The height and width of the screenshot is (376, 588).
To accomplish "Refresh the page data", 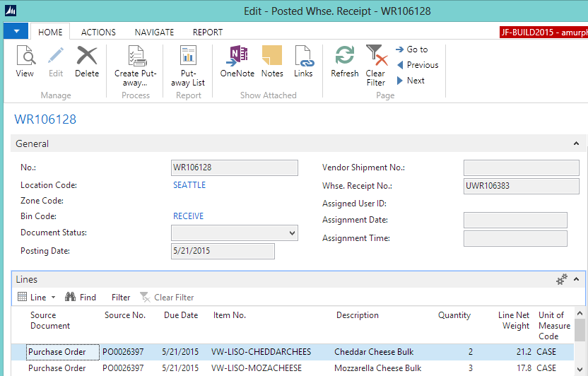I will 345,61.
